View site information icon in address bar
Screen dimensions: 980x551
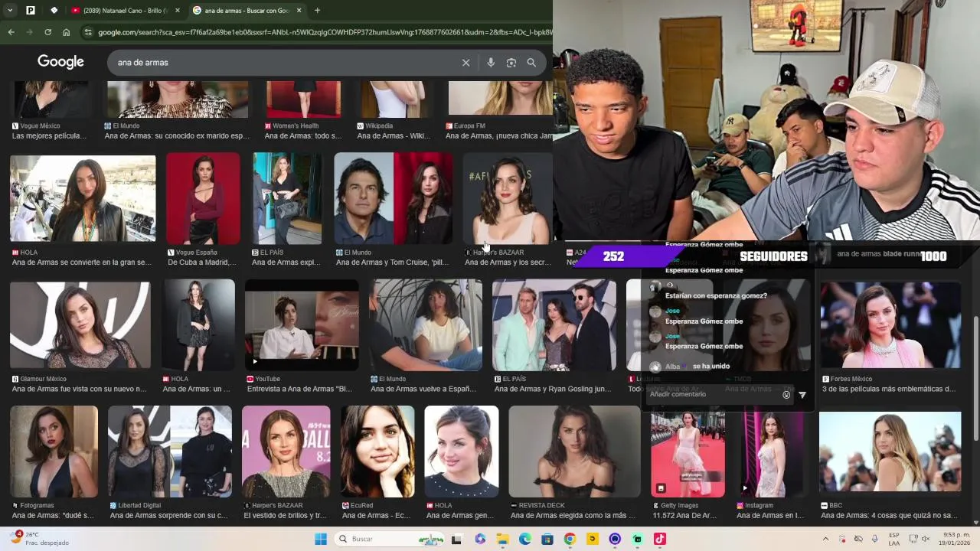click(88, 32)
